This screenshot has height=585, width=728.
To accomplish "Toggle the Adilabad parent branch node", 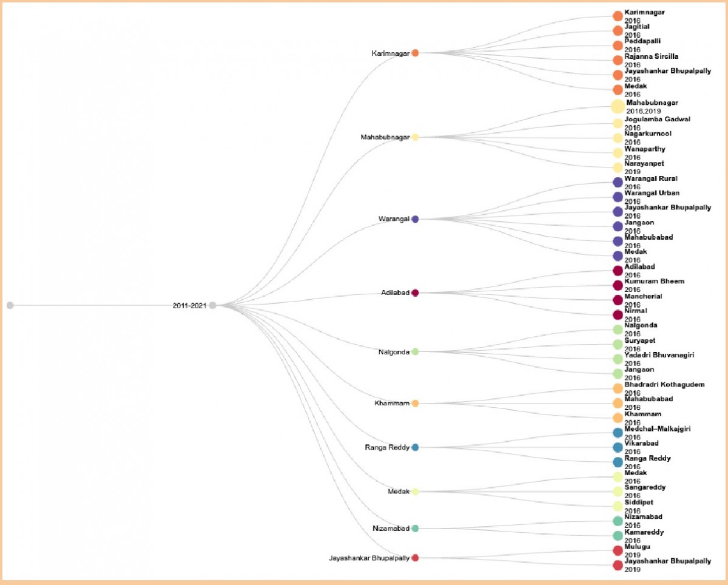I will pyautogui.click(x=415, y=292).
